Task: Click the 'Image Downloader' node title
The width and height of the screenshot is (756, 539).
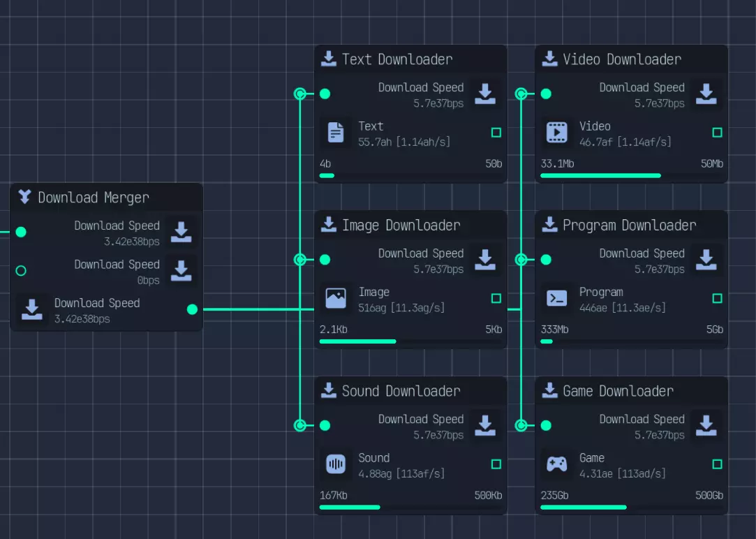Action: tap(401, 225)
